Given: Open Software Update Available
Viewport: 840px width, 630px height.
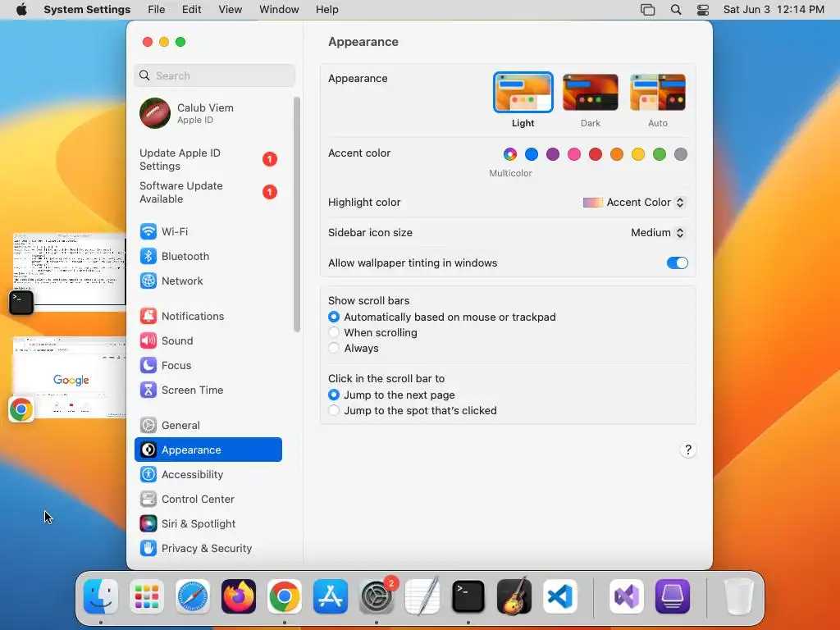Looking at the screenshot, I should [x=208, y=192].
